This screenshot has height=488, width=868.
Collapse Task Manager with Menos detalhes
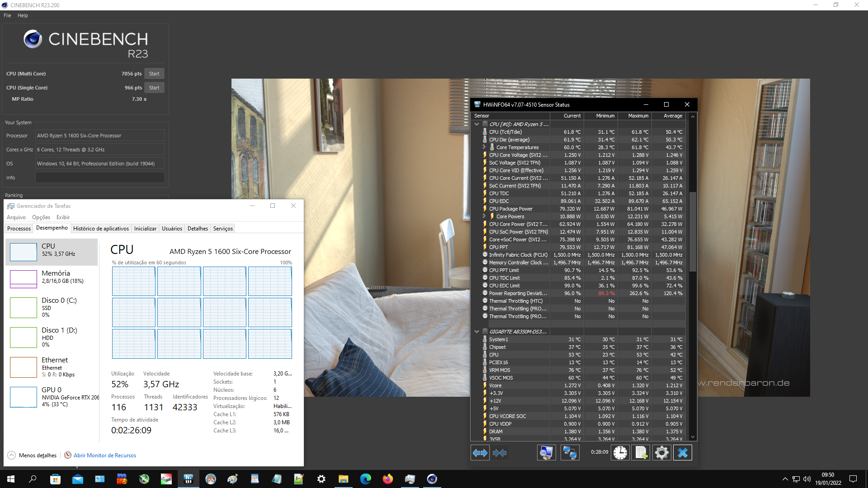(x=32, y=455)
